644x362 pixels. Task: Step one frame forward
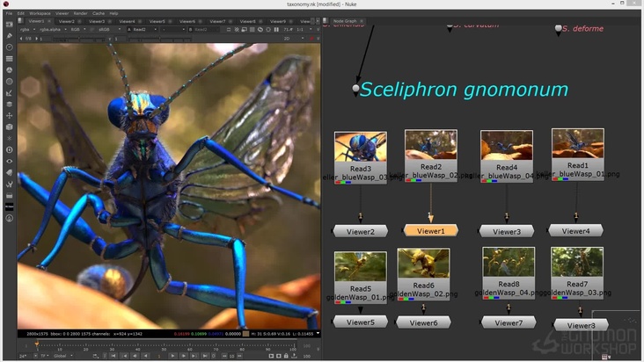point(184,356)
